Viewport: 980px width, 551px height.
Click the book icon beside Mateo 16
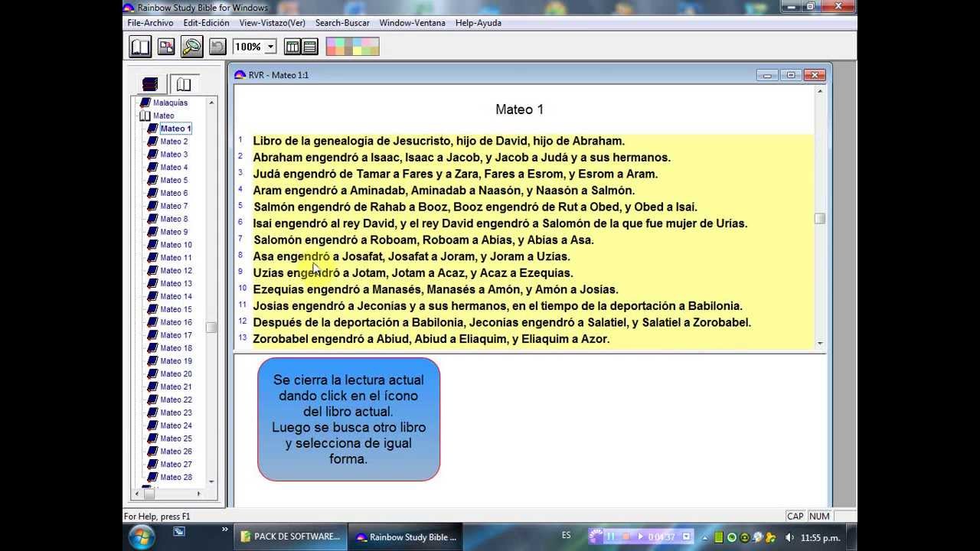coord(152,323)
